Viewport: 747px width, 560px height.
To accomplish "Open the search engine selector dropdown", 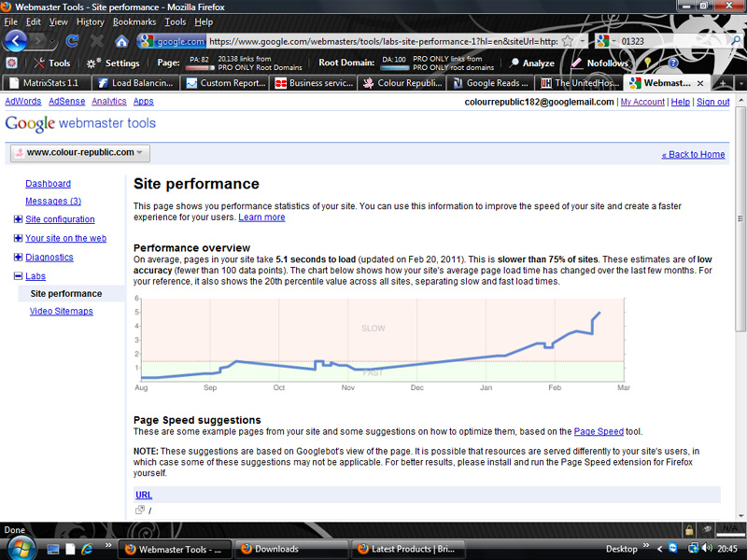I will (606, 41).
